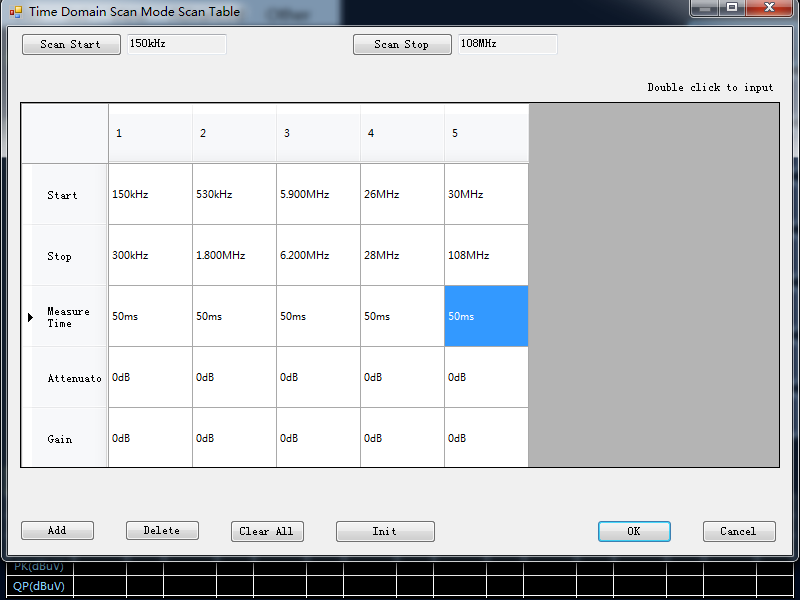Select the Attenuator row header
This screenshot has width=800, height=600.
[70, 378]
